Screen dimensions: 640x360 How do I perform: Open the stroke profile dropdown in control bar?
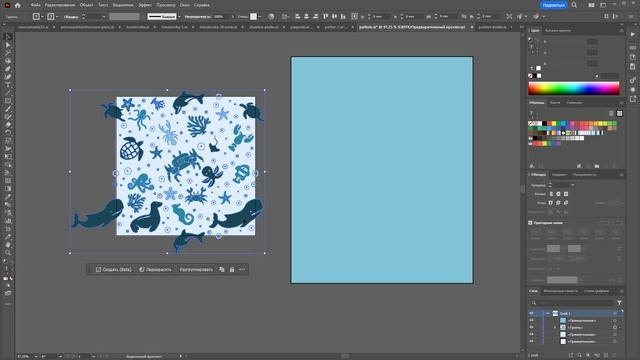pos(179,17)
